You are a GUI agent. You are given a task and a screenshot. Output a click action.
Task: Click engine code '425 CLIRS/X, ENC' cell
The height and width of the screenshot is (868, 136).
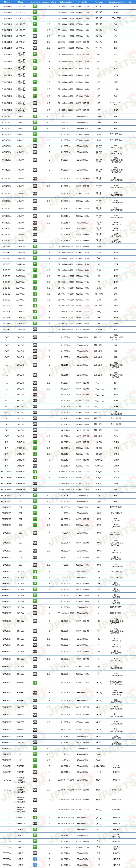point(116,103)
